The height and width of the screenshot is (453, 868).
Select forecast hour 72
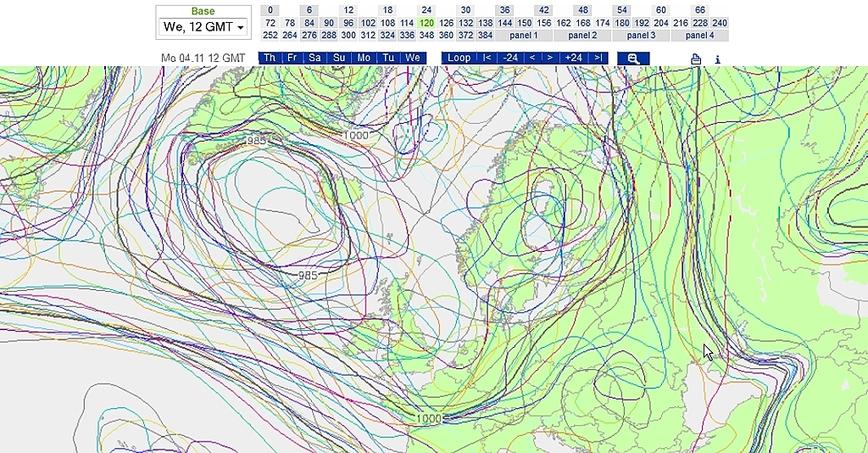(x=270, y=23)
